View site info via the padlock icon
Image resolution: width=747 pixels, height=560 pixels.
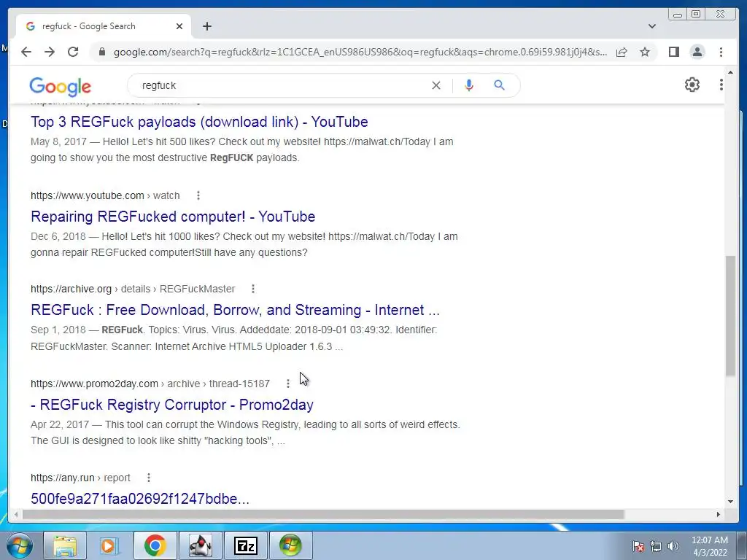tap(102, 52)
